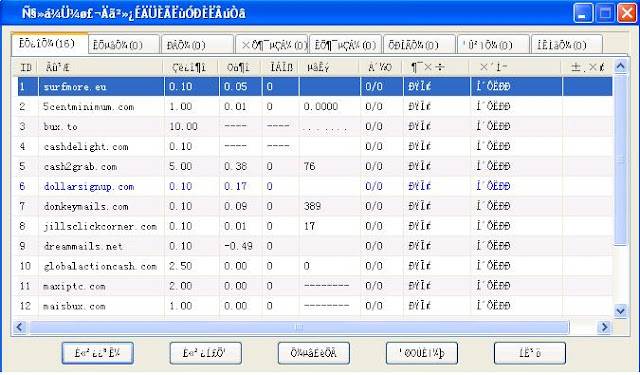Select the maisbux.com entry
The width and height of the screenshot is (640, 375).
click(x=74, y=306)
